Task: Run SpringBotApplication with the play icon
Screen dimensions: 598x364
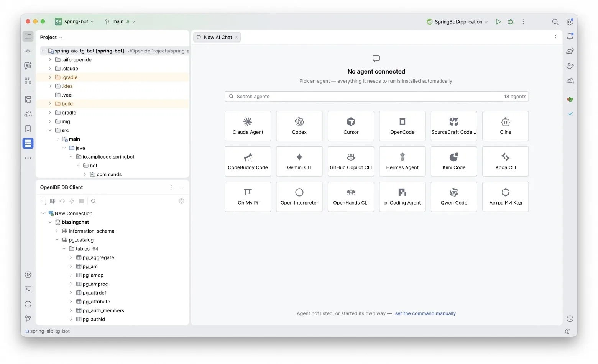Action: [498, 22]
